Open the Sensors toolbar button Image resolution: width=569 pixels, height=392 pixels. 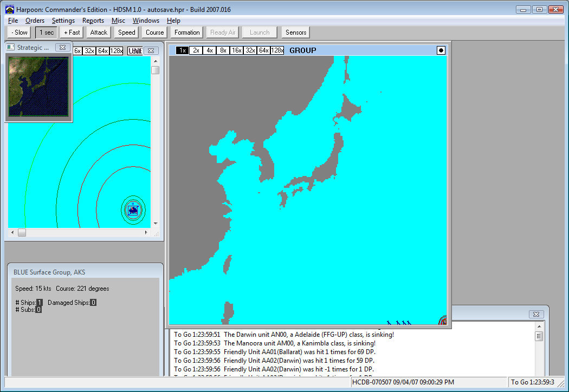296,32
